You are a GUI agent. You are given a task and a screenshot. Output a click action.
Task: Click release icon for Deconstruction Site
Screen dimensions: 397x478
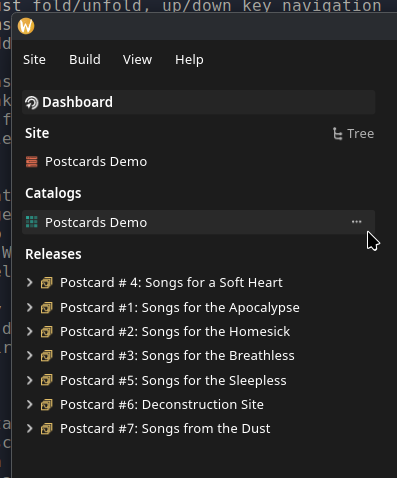pos(47,404)
